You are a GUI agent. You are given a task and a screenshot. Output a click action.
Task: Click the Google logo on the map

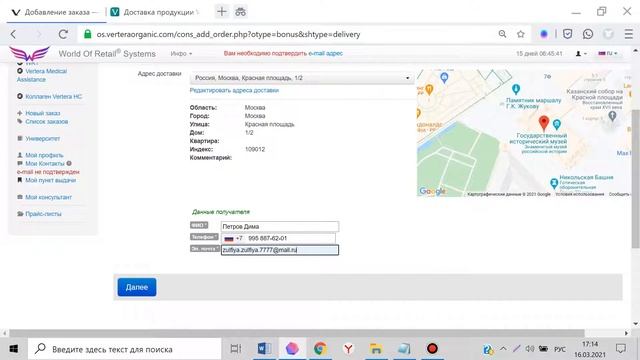pos(432,191)
